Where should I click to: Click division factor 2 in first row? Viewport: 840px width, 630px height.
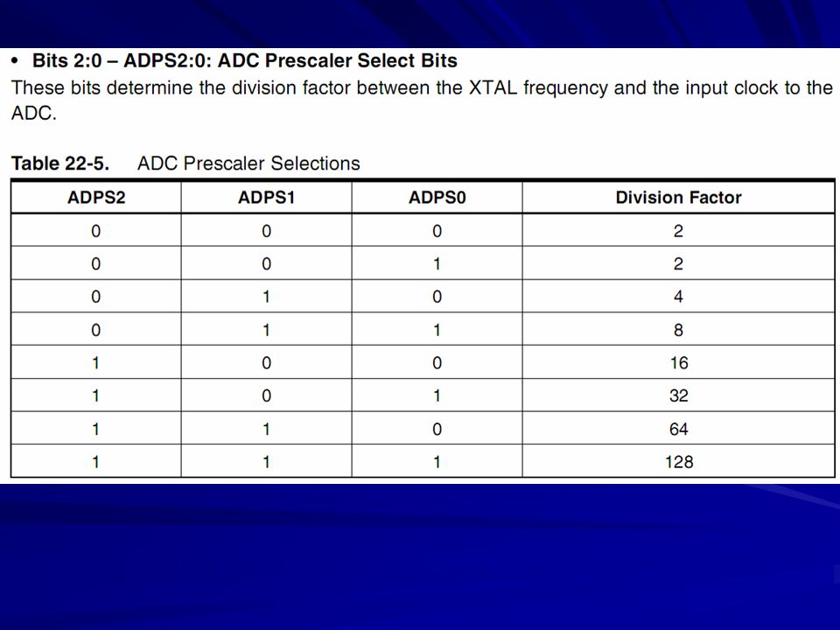[x=679, y=231]
